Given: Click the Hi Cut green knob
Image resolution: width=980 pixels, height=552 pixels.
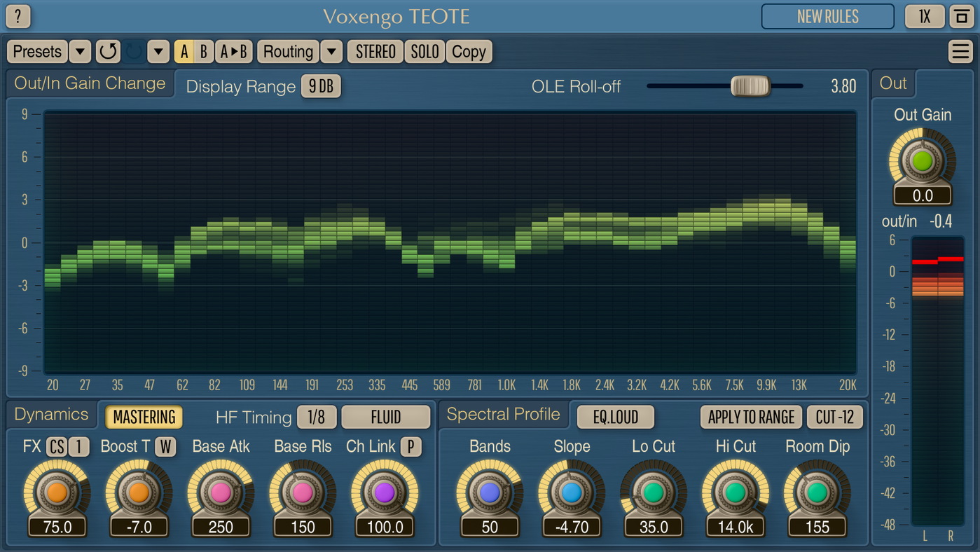Looking at the screenshot, I should click(x=736, y=492).
